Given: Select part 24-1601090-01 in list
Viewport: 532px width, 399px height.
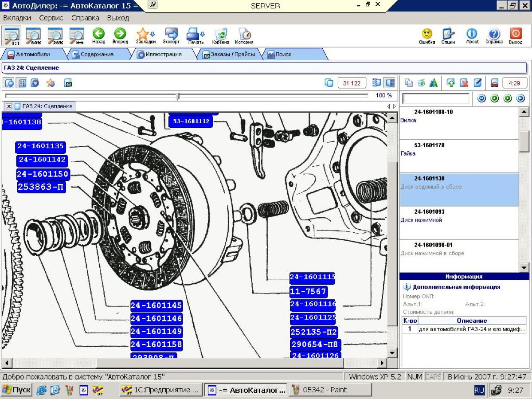Looking at the screenshot, I should point(459,256).
